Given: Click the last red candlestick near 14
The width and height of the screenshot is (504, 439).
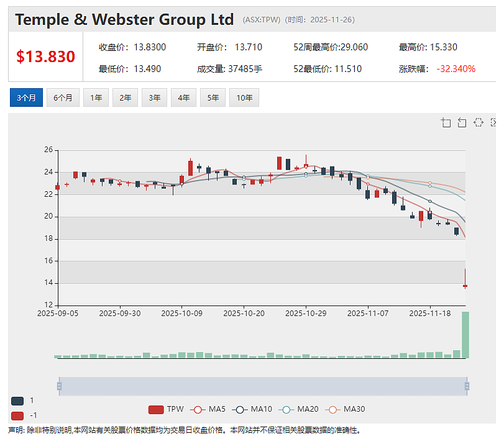Looking at the screenshot, I should point(465,286).
